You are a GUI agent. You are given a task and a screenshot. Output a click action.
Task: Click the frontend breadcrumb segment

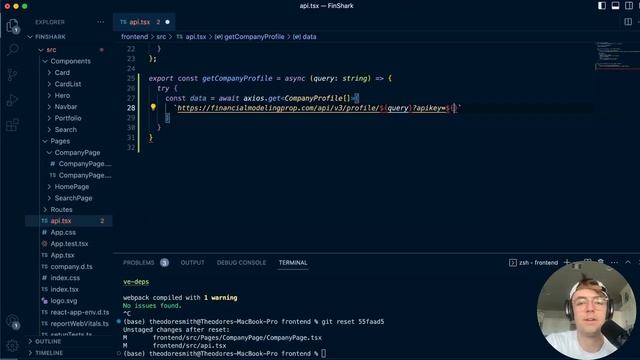pyautogui.click(x=134, y=37)
